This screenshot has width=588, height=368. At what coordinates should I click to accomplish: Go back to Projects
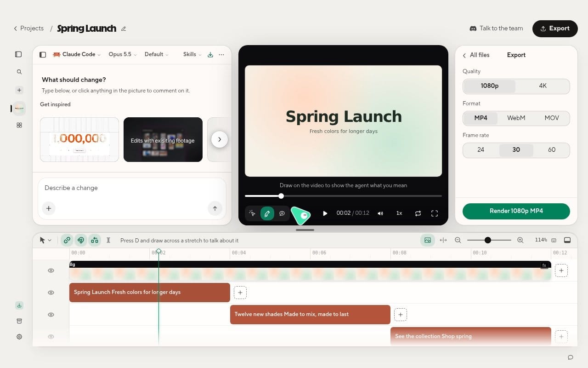[28, 29]
